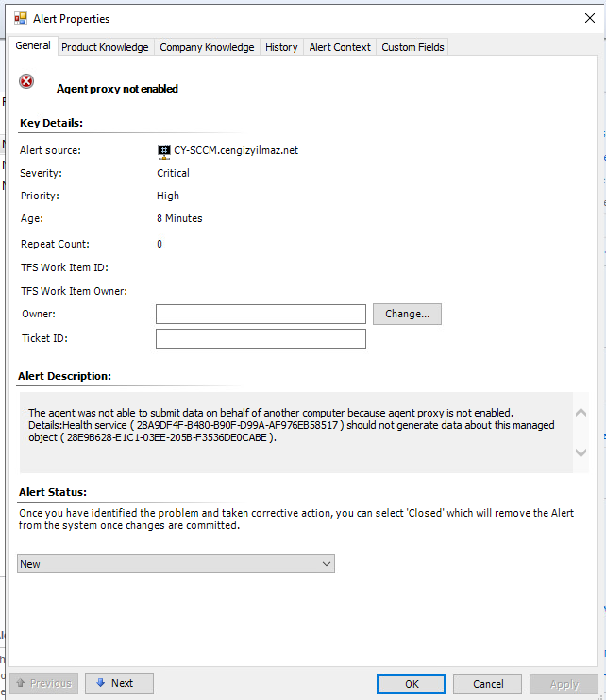
Task: Click the Owner text field
Action: point(261,315)
